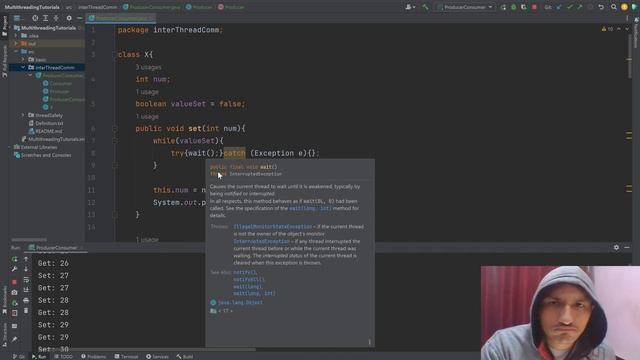Click the Pin Tab icon in Run panel
640x360 pixels.
(14, 339)
